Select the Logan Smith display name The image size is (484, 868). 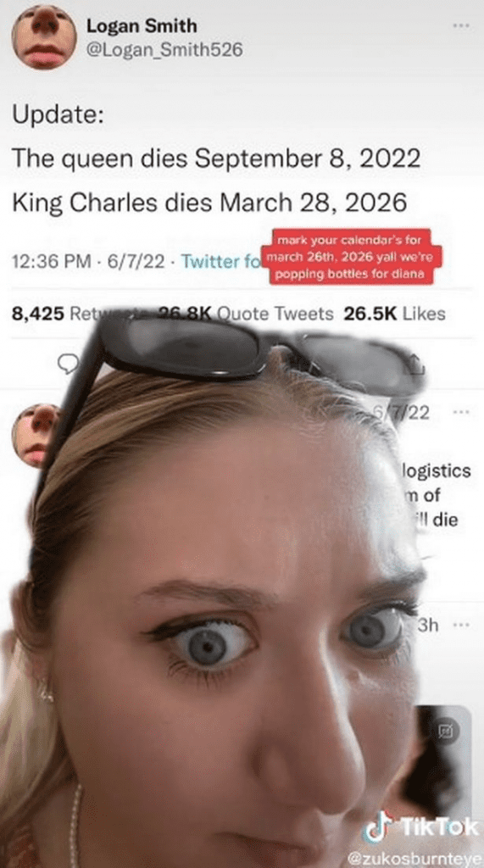(x=142, y=25)
